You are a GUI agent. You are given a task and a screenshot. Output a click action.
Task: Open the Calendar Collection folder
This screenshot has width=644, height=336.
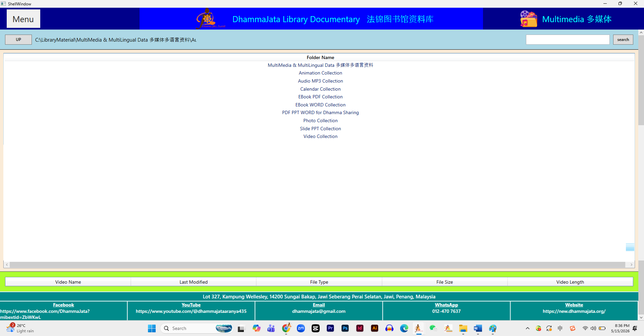tap(320, 89)
